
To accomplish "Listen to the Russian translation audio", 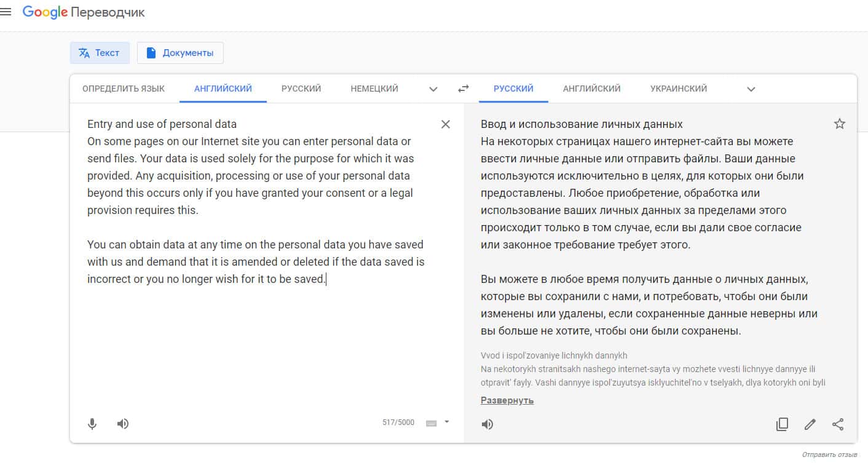I will pyautogui.click(x=487, y=424).
